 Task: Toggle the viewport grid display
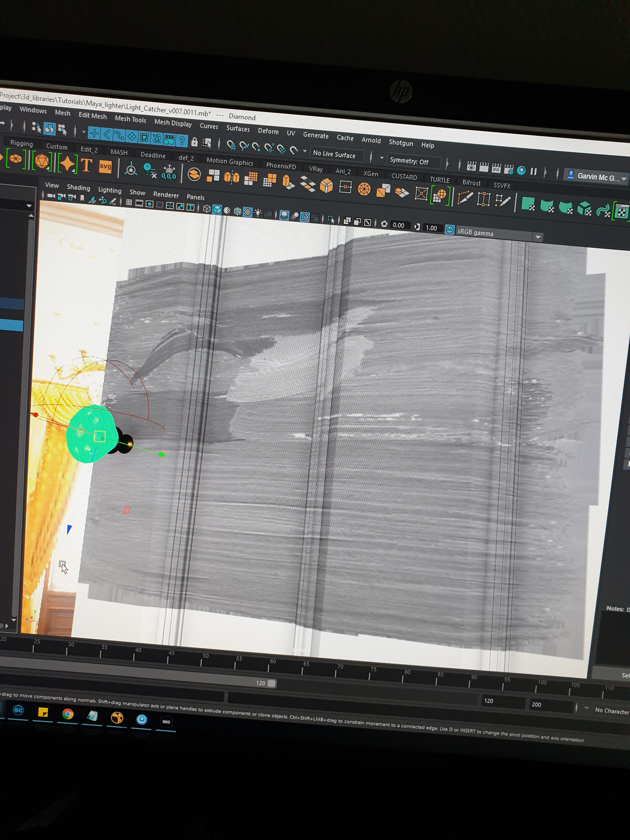(129, 202)
